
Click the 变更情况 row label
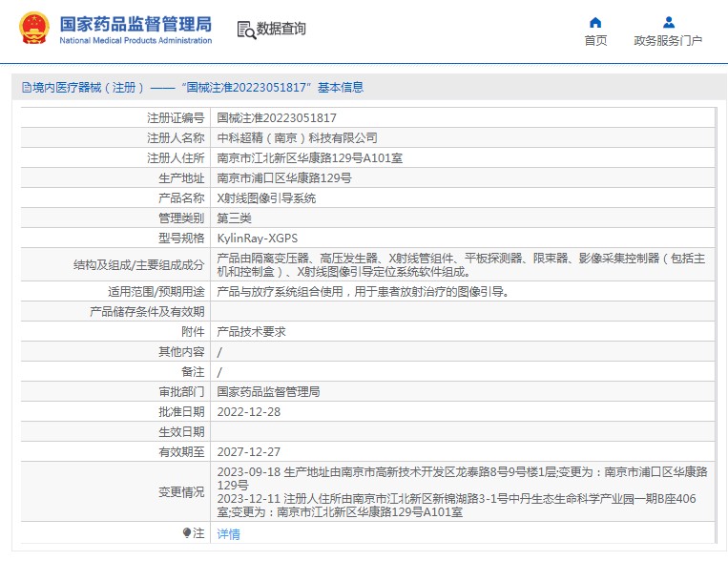[181, 491]
